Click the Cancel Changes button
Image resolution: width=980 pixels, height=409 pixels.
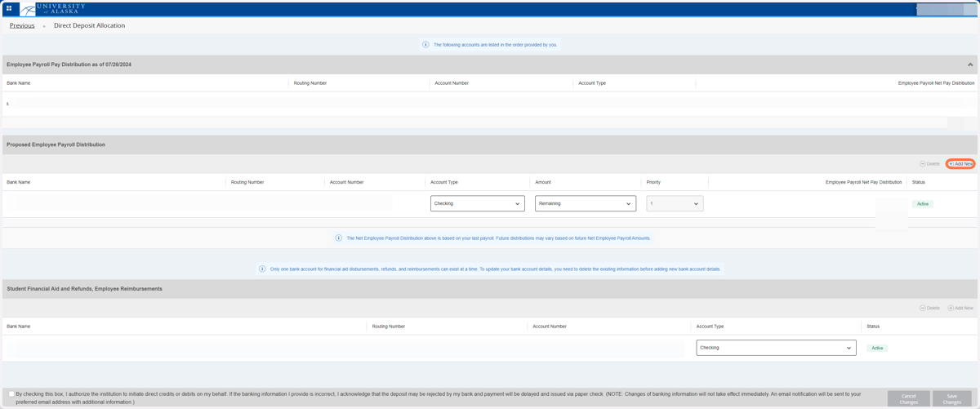tap(908, 399)
